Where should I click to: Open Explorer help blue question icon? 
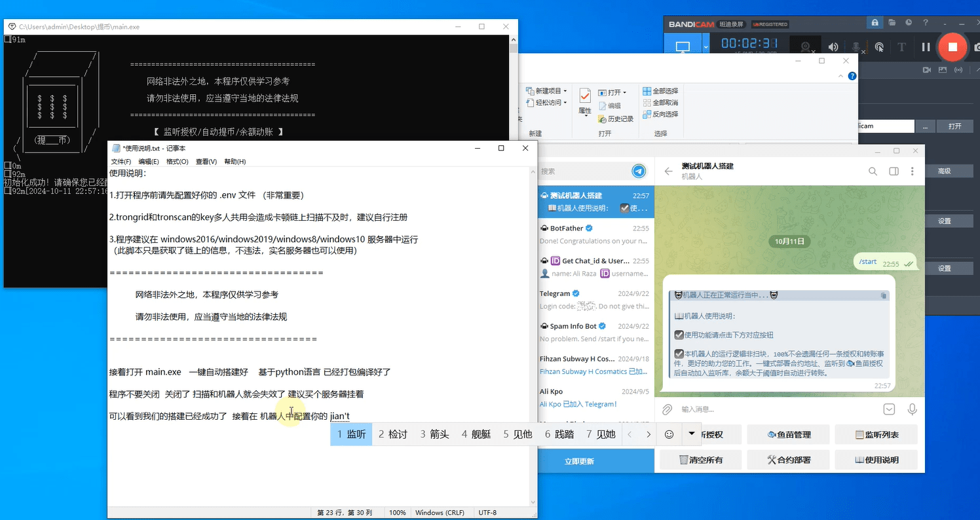[852, 76]
